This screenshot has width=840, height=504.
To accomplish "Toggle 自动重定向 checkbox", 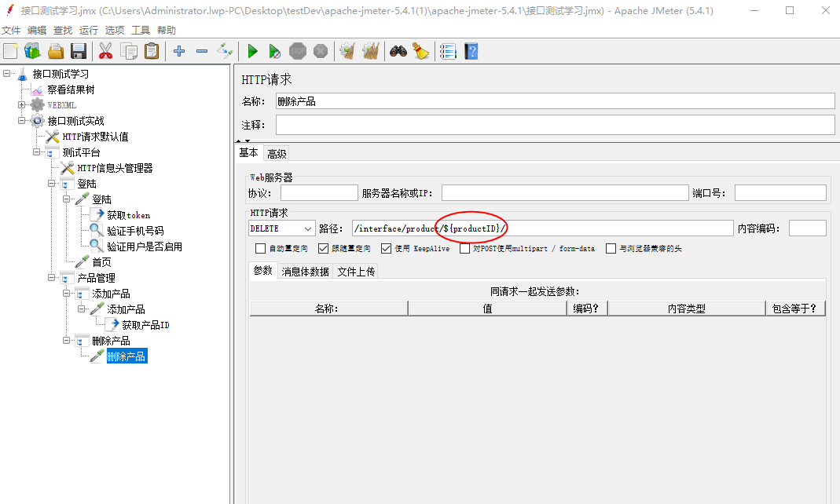I will click(260, 248).
